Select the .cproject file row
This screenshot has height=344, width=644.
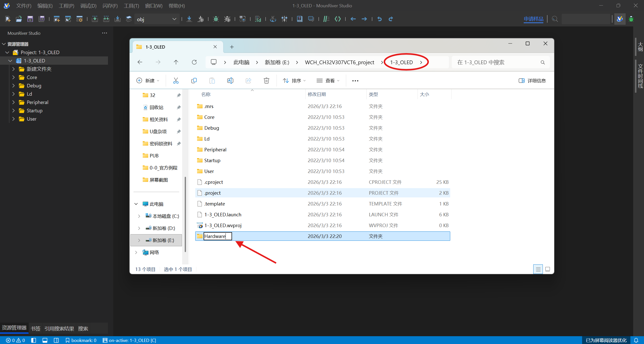pos(323,182)
